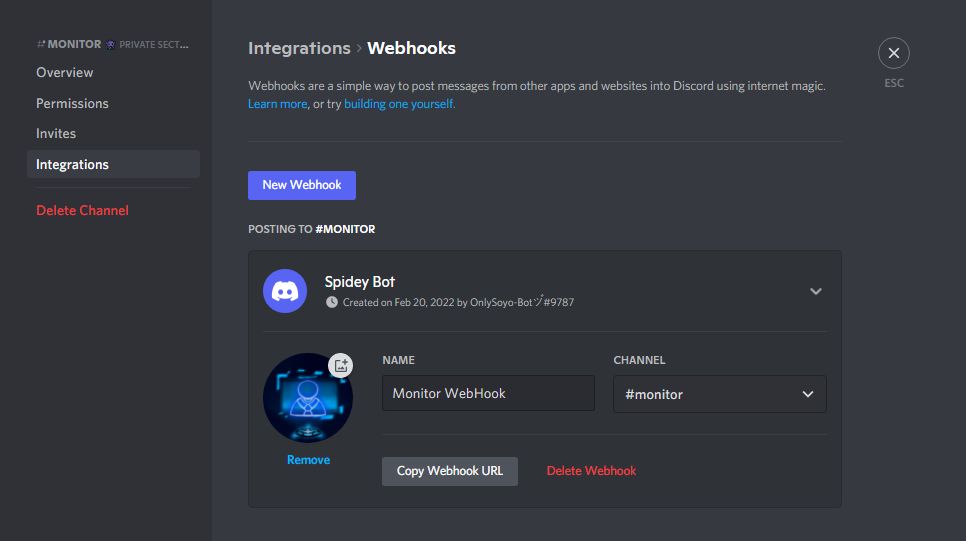This screenshot has height=541, width=966.
Task: Open the building one yourself link
Action: [x=399, y=104]
